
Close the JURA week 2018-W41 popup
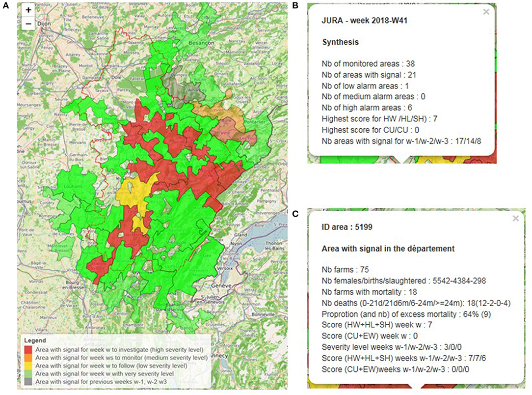486,12
